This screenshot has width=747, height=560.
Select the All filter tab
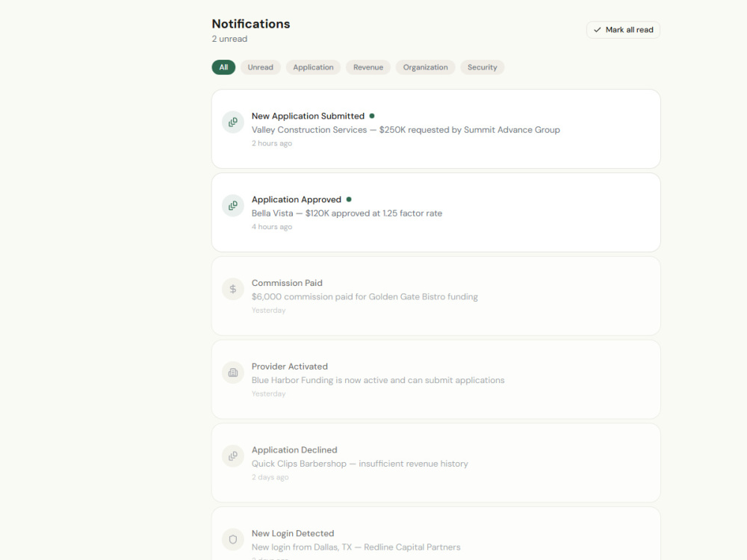click(x=223, y=67)
